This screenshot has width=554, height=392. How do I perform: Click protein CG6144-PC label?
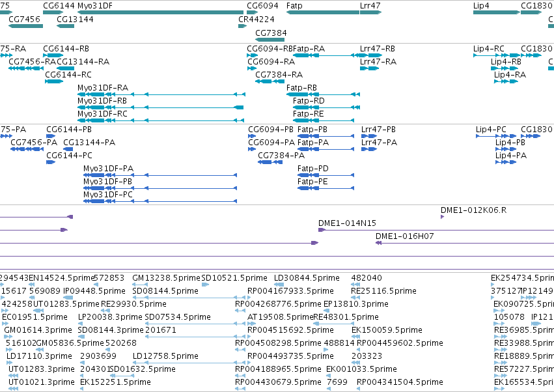tap(69, 156)
